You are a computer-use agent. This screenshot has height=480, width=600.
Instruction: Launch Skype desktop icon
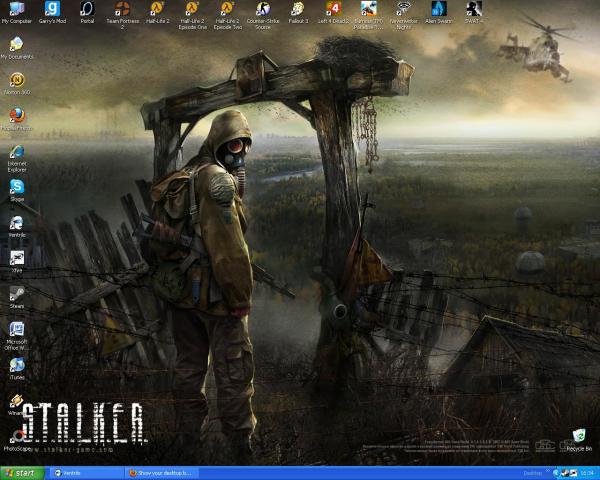click(16, 187)
